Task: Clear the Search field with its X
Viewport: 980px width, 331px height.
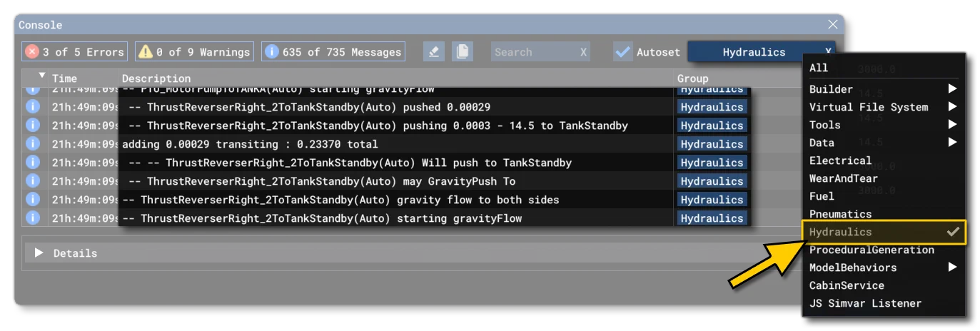Action: [583, 52]
